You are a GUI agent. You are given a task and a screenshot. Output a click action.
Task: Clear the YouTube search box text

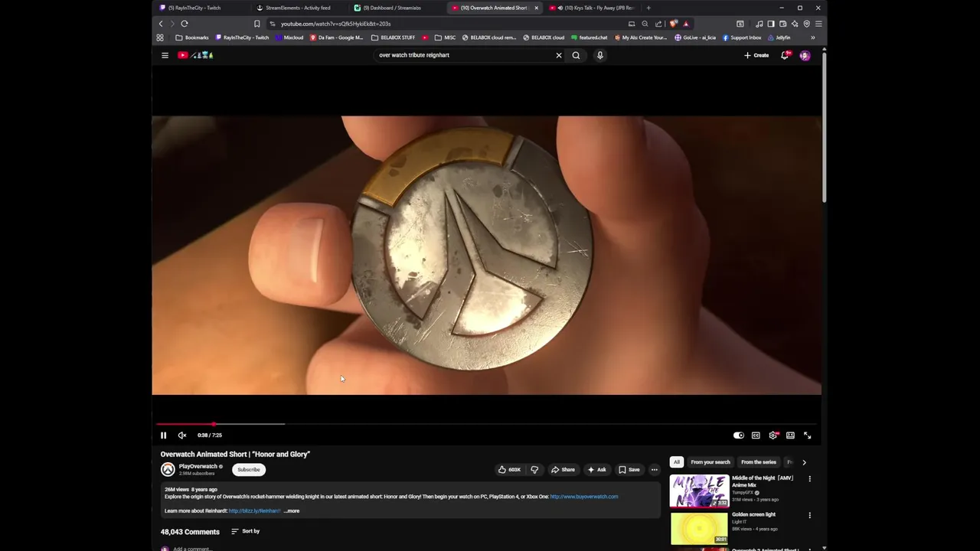click(559, 55)
